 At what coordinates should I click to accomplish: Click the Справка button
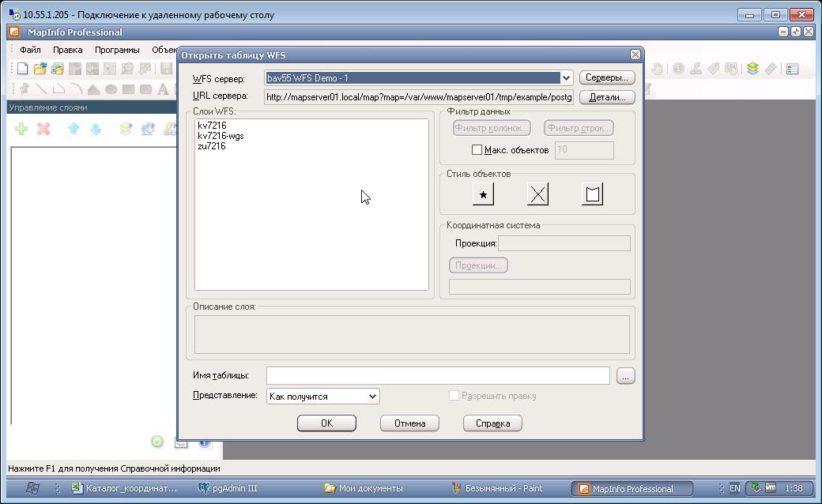pos(492,423)
